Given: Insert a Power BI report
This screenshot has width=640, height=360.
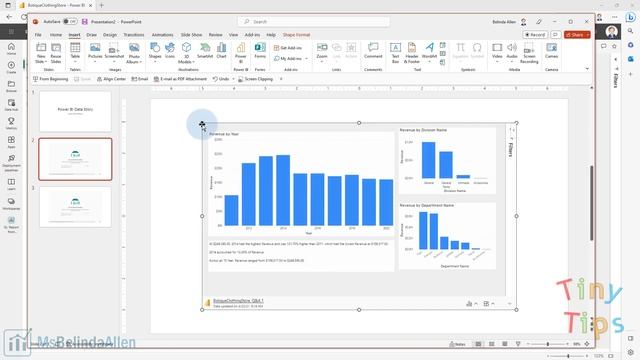Looking at the screenshot, I should click(241, 53).
